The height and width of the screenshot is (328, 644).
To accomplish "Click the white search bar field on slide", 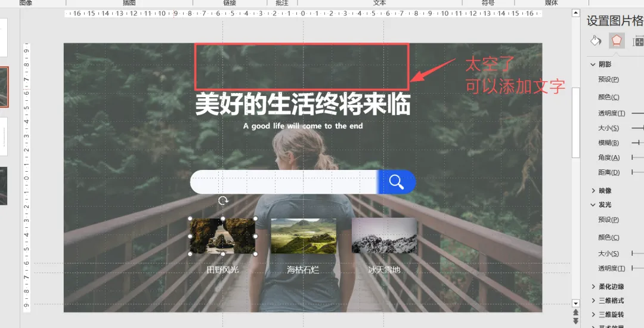I will tap(284, 182).
